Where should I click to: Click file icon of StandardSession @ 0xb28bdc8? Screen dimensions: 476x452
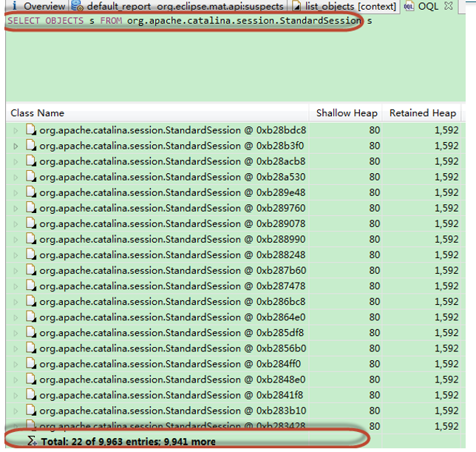pos(31,130)
